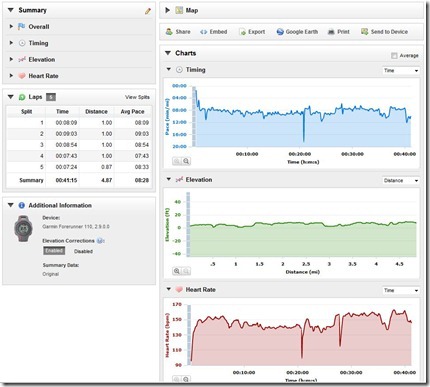The height and width of the screenshot is (387, 430).
Task: Click lap 5 time 00:07:24
Action: point(66,167)
